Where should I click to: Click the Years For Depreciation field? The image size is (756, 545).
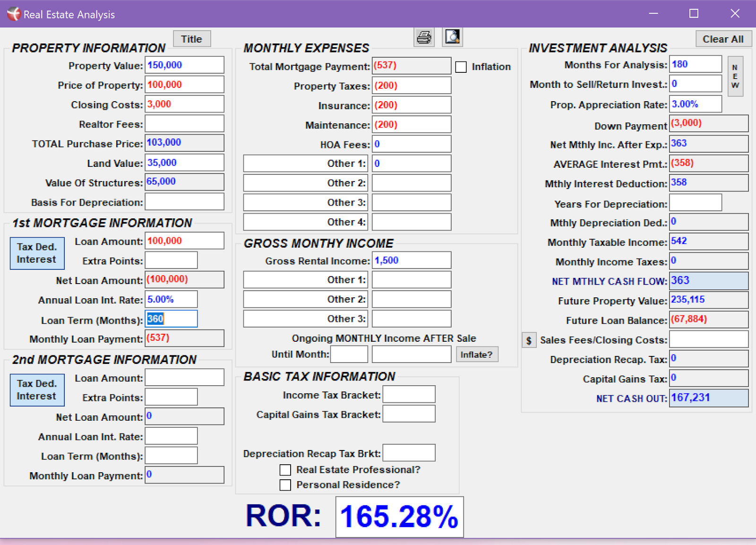click(696, 203)
